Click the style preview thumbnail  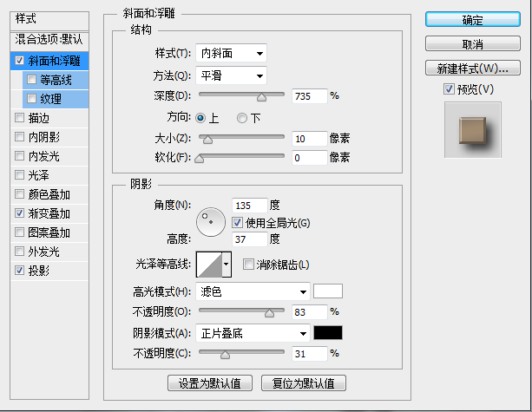click(473, 130)
